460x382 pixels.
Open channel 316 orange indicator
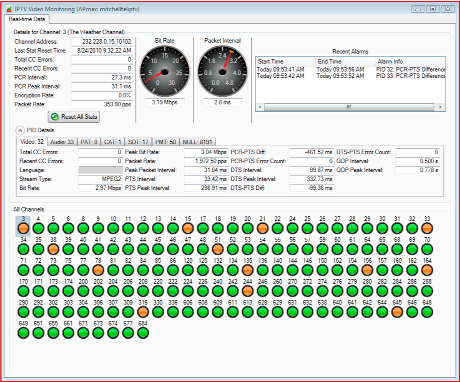click(143, 312)
